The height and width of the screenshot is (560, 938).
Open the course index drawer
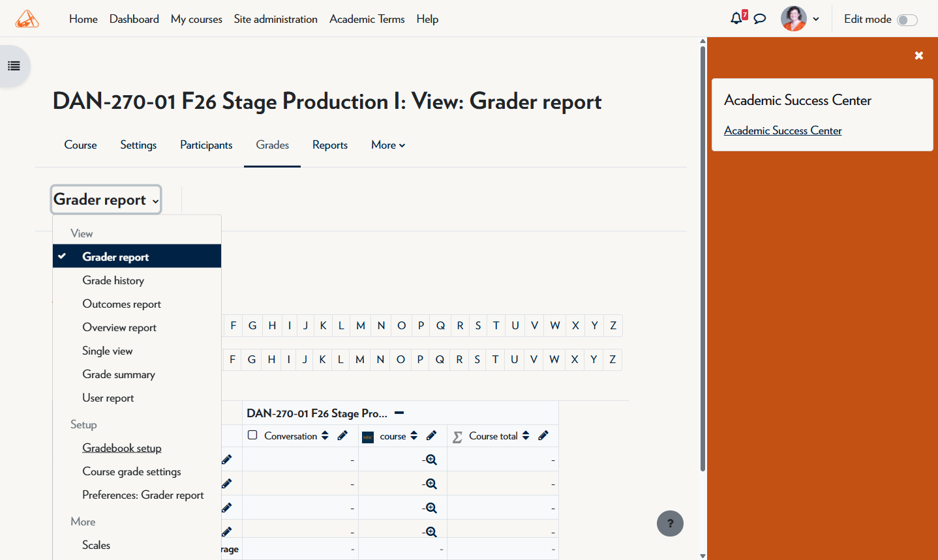pyautogui.click(x=14, y=66)
